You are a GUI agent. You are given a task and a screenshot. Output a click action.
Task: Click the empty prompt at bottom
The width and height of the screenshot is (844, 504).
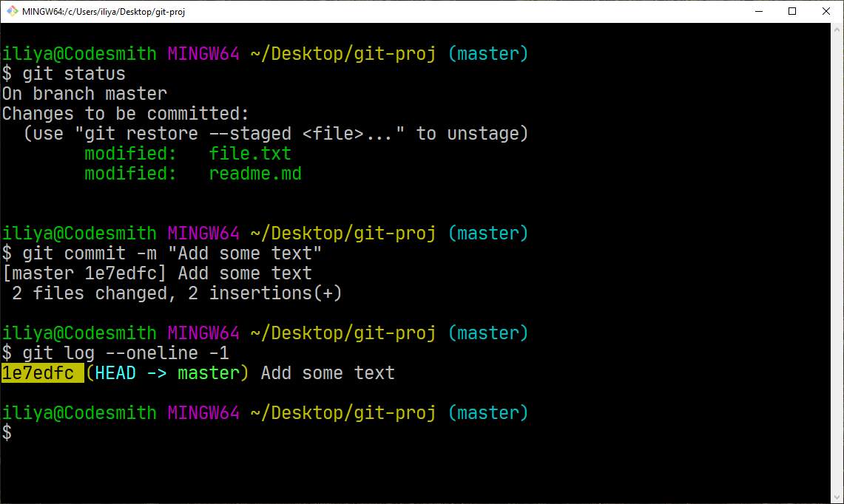coord(7,432)
